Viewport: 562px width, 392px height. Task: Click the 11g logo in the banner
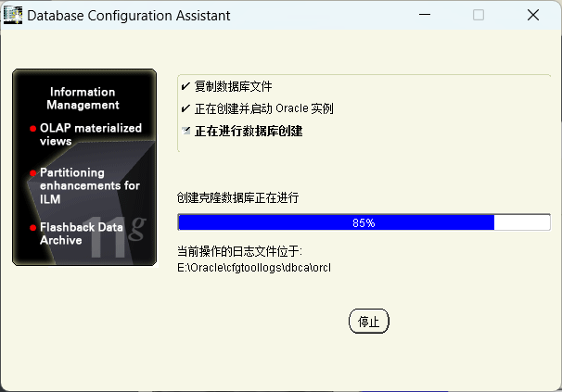tap(117, 237)
